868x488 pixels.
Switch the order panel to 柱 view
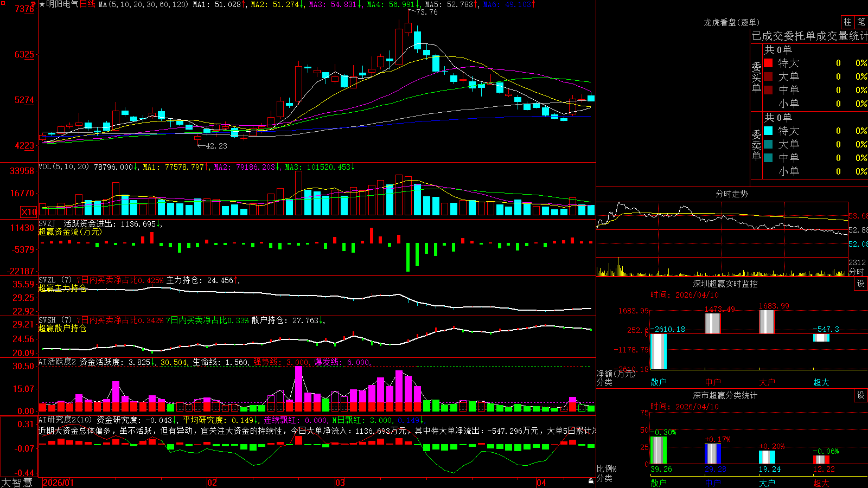[x=847, y=22]
